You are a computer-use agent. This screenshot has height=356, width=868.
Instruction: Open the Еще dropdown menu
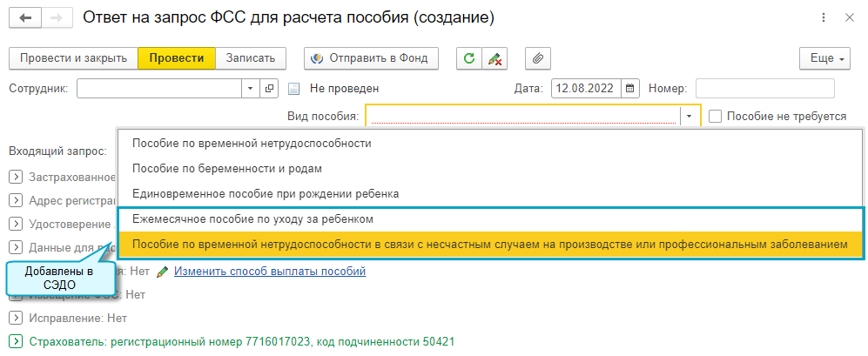[x=823, y=58]
